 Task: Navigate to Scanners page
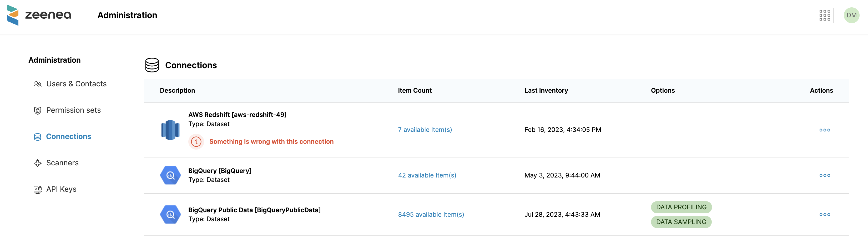click(62, 163)
